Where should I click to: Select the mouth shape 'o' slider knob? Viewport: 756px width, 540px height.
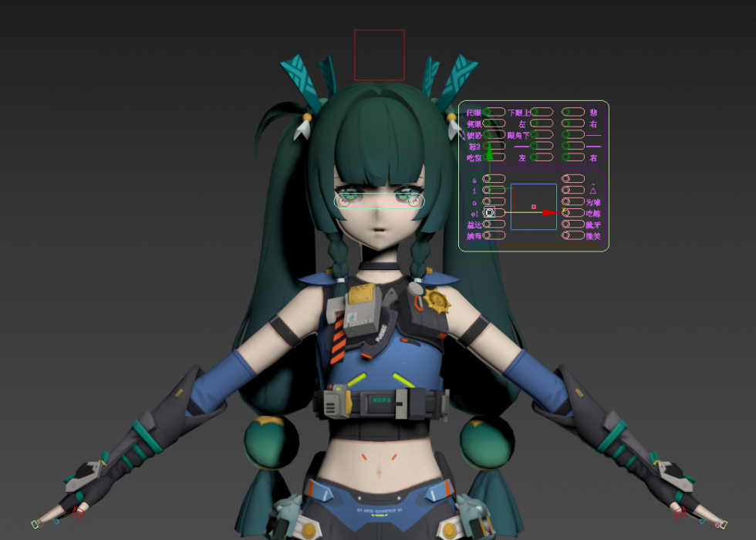click(487, 201)
